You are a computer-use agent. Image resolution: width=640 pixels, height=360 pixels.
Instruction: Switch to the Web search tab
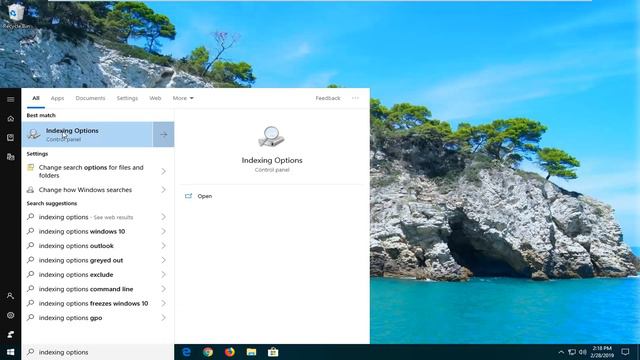click(155, 98)
